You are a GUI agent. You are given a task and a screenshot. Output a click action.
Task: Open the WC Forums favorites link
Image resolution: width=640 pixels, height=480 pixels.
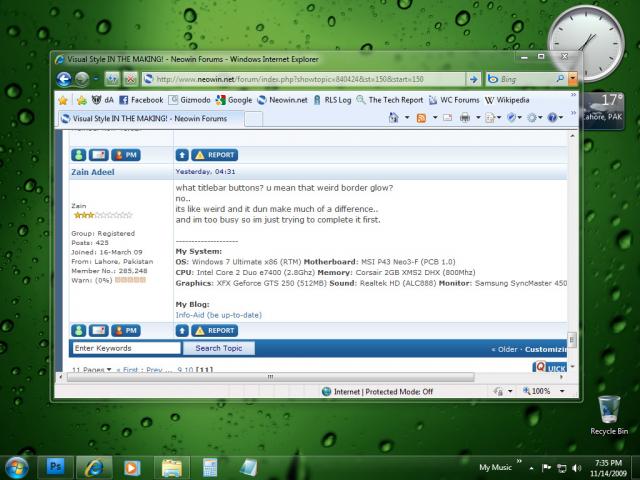click(x=454, y=100)
